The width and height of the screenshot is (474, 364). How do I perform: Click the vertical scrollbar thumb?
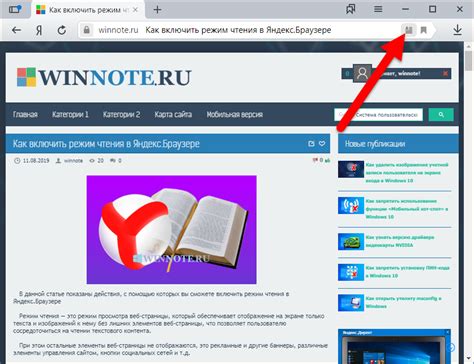coord(469,61)
